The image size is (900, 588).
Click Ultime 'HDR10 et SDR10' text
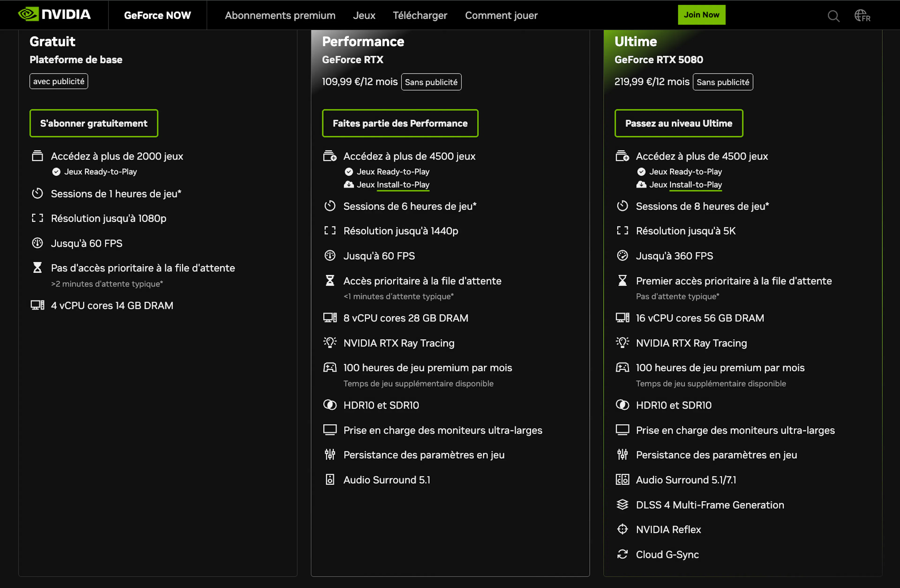(x=674, y=405)
